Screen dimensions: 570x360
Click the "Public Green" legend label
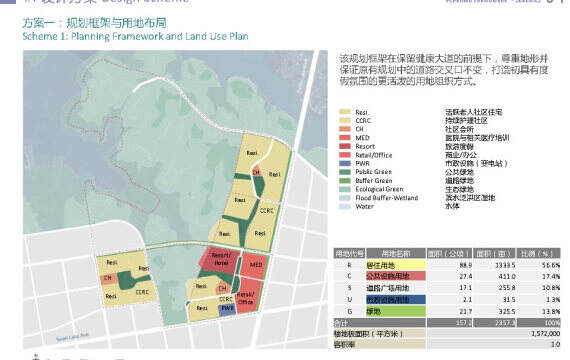click(x=373, y=172)
